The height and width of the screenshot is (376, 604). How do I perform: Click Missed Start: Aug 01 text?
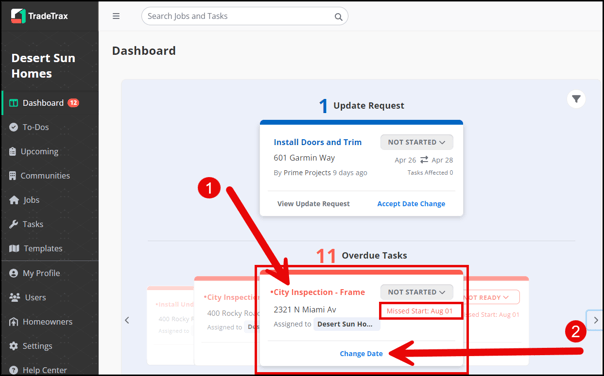420,311
